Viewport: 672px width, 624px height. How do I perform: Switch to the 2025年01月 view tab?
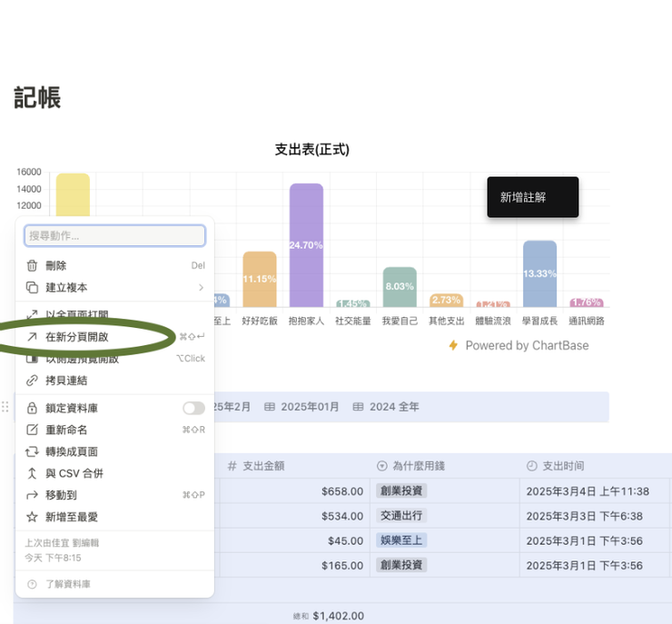click(301, 407)
